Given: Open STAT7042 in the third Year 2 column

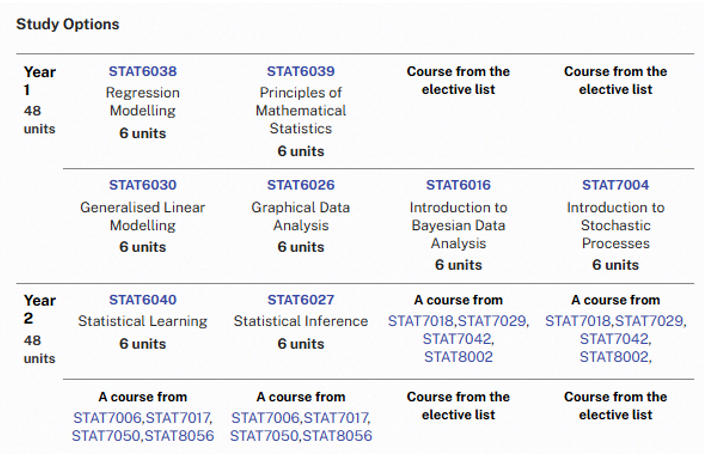Looking at the screenshot, I should (457, 339).
